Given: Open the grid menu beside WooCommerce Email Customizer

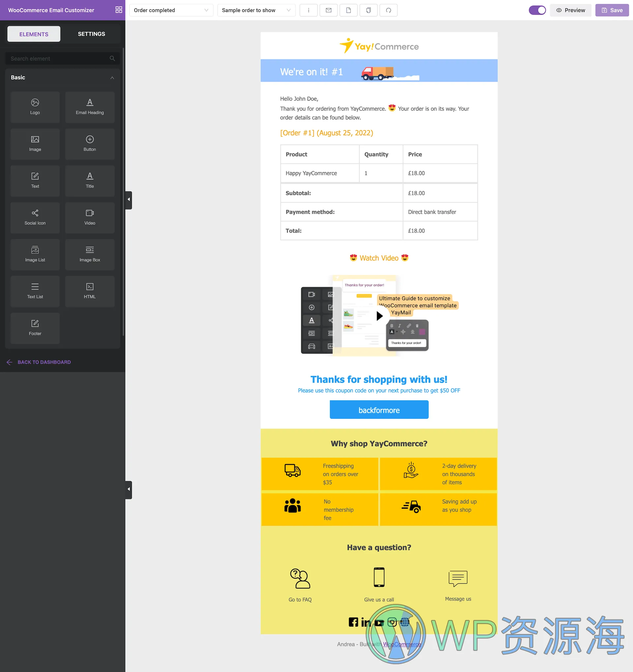Looking at the screenshot, I should pos(119,10).
